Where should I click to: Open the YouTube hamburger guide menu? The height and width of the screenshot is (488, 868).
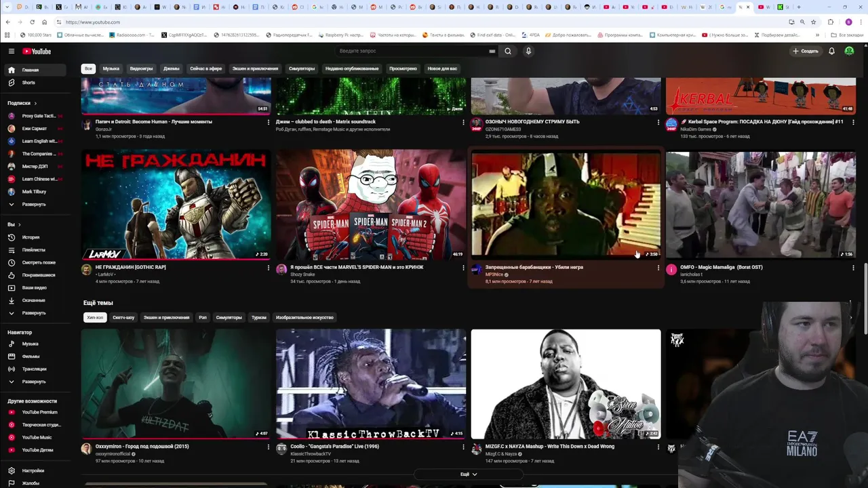click(x=12, y=51)
